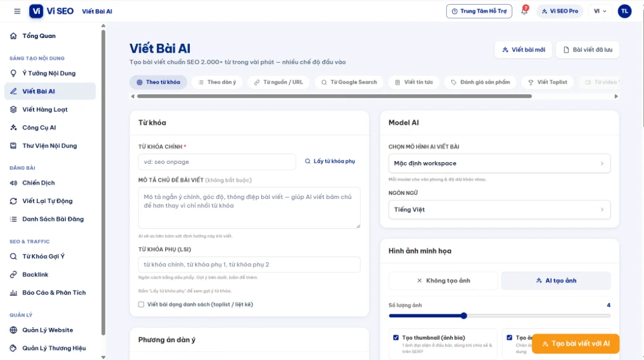Click the Quản Lý Thương Hiệu palette icon
Image resolution: width=644 pixels, height=360 pixels.
[13, 348]
